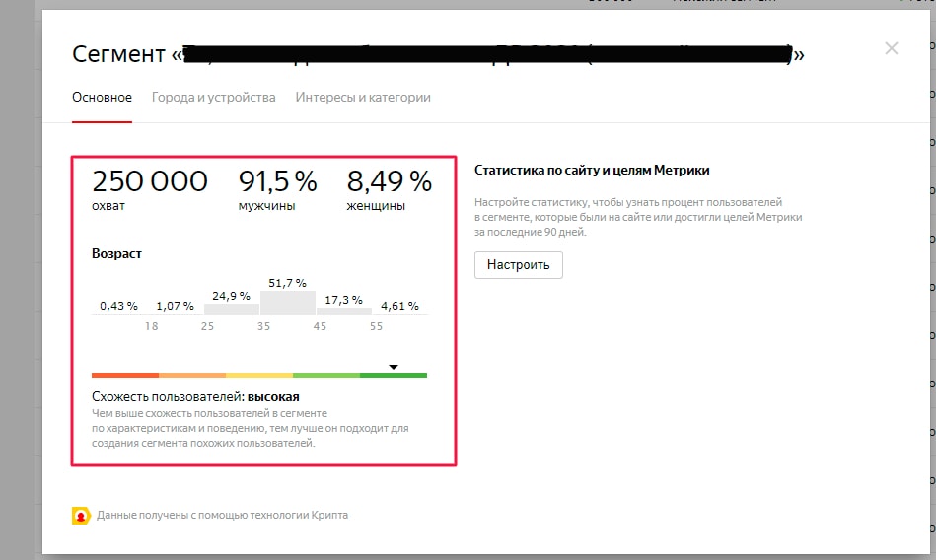Select the Интересы и категории tab
Viewport: 936px width, 560px height.
click(363, 98)
